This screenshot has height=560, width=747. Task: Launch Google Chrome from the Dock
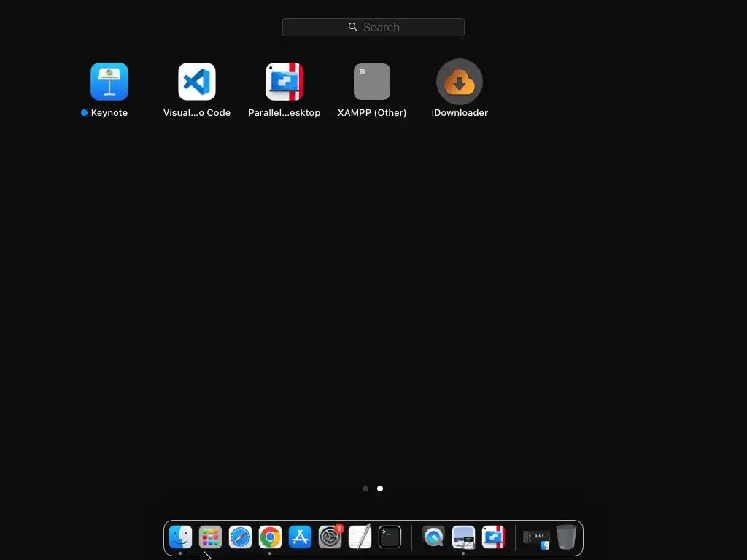tap(270, 537)
